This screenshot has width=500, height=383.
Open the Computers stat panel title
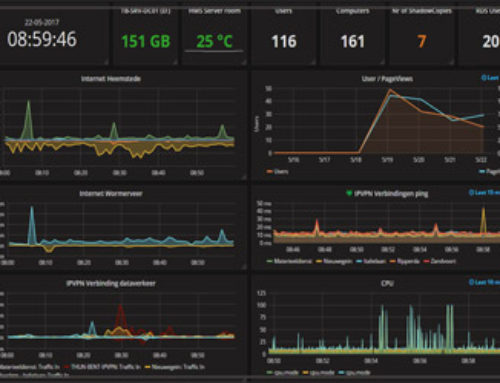click(352, 11)
